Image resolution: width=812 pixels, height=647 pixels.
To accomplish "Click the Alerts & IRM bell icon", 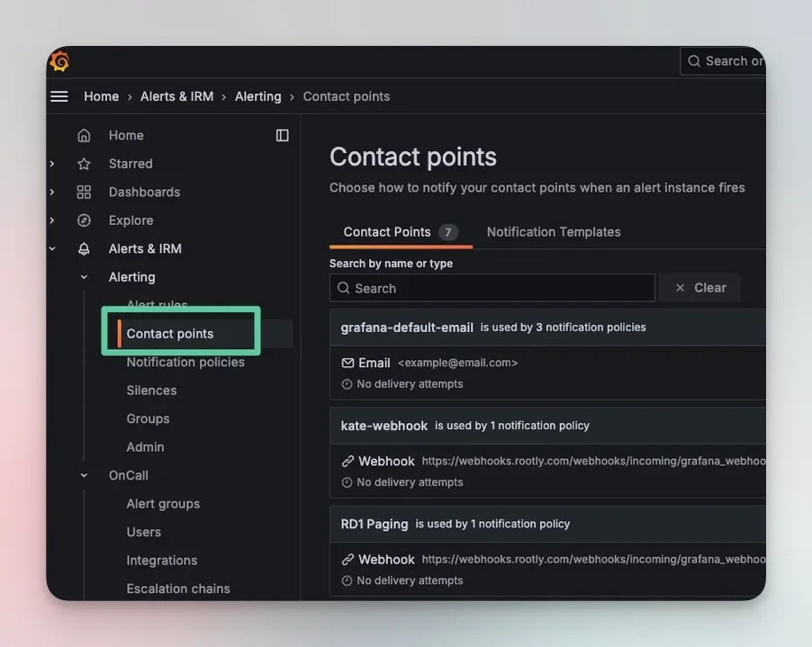I will click(84, 249).
